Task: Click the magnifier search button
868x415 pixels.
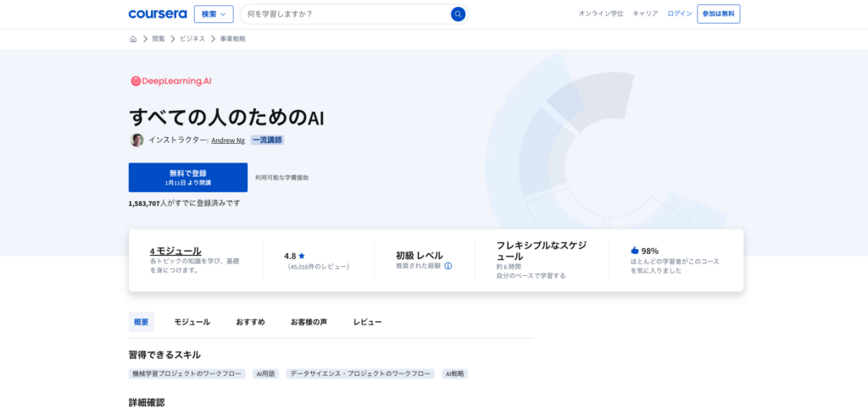Action: (x=458, y=14)
